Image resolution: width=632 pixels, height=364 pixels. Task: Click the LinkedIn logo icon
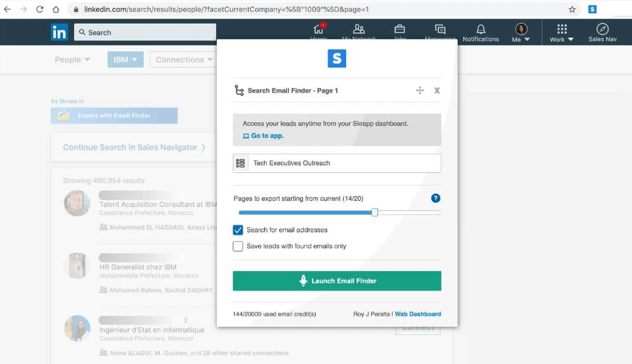pyautogui.click(x=60, y=32)
